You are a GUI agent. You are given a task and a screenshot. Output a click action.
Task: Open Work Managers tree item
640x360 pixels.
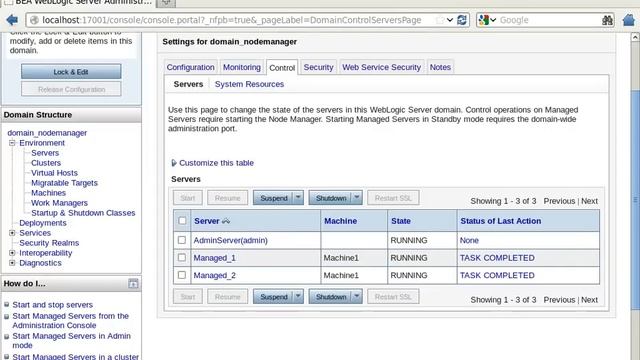pyautogui.click(x=59, y=202)
